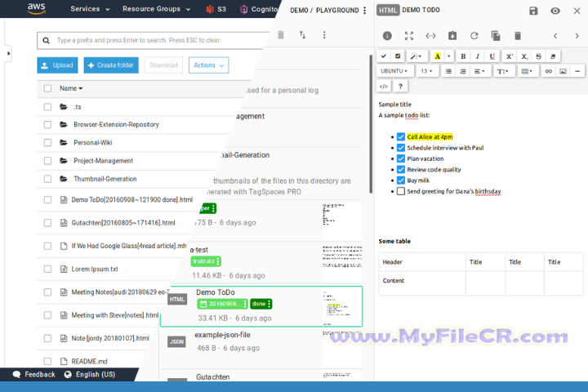
Task: Open the editor help question mark
Action: 400,86
